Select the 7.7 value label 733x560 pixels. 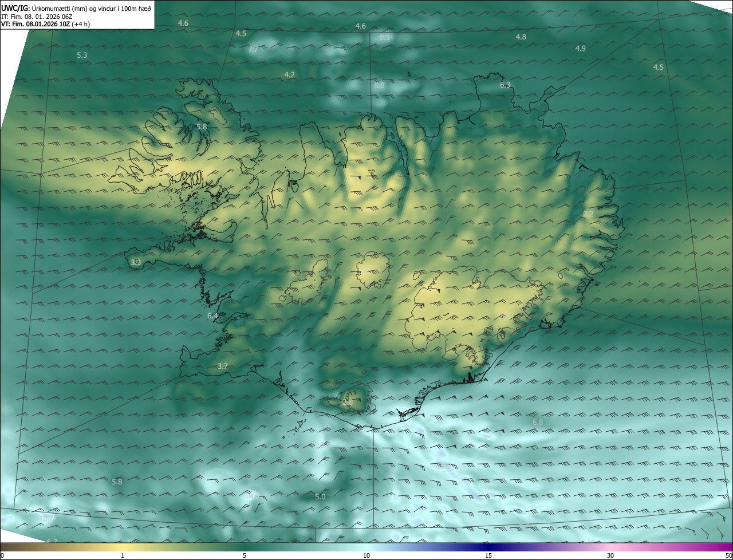[x=253, y=50]
